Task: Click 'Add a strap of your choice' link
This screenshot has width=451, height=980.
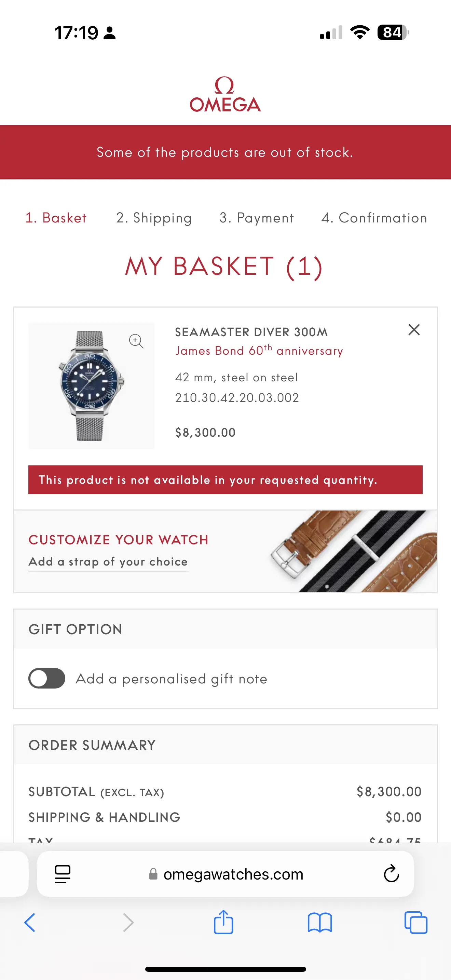Action: click(x=108, y=562)
